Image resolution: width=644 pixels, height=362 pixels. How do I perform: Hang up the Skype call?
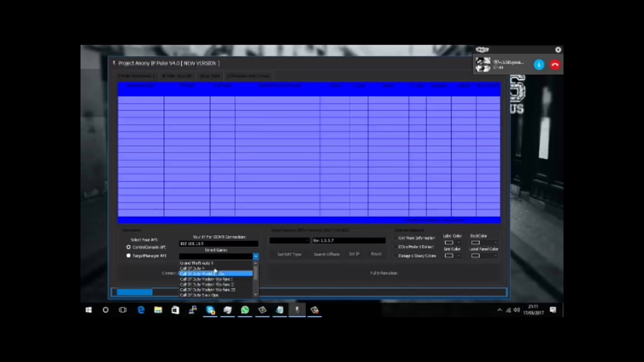555,65
